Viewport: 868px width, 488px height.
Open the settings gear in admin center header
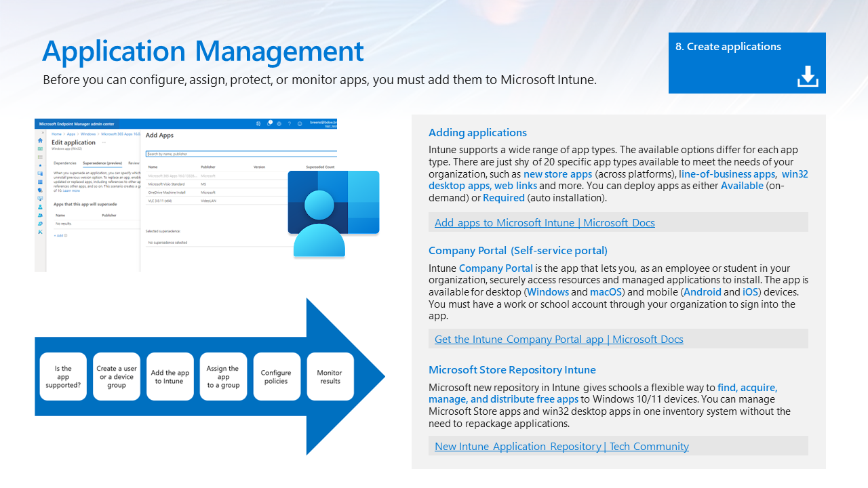(x=279, y=124)
